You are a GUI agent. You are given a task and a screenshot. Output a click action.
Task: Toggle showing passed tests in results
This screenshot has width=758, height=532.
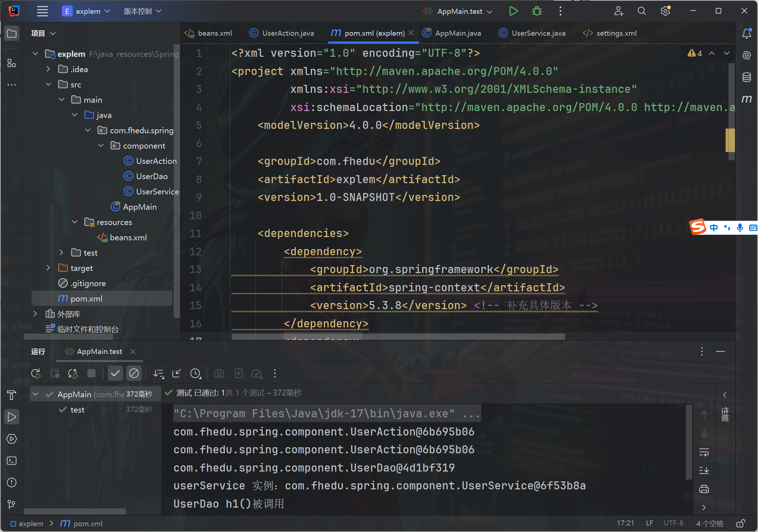[x=115, y=373]
